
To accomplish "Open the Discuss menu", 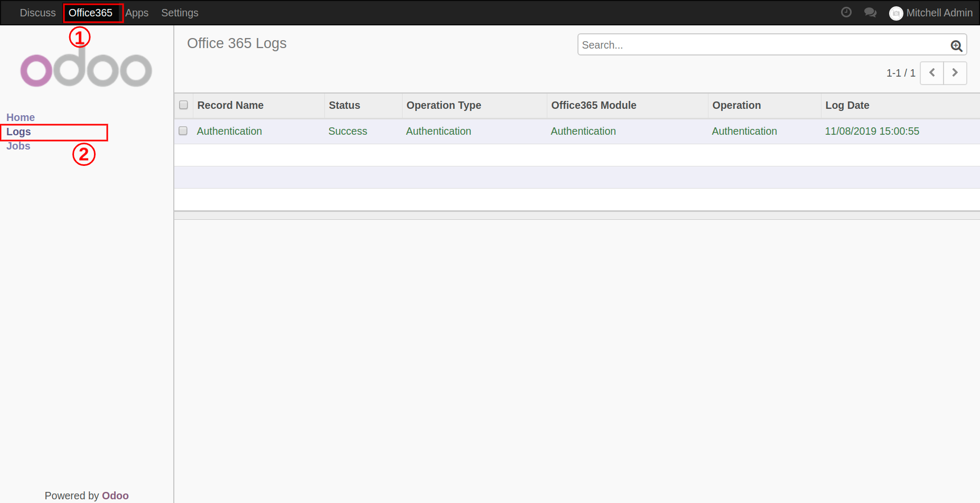I will point(38,13).
